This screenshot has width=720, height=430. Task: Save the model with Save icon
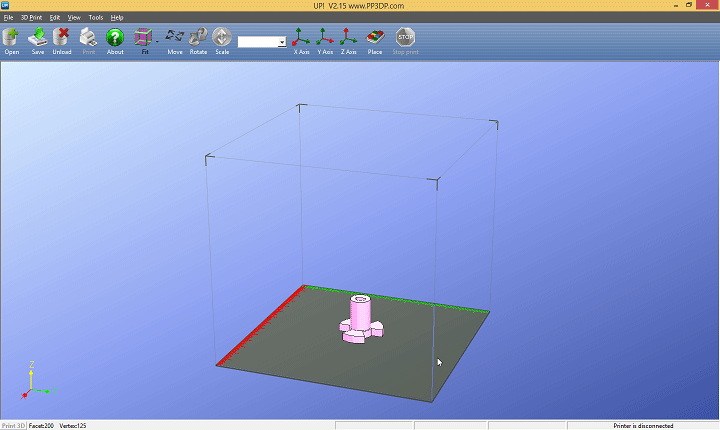pos(38,39)
